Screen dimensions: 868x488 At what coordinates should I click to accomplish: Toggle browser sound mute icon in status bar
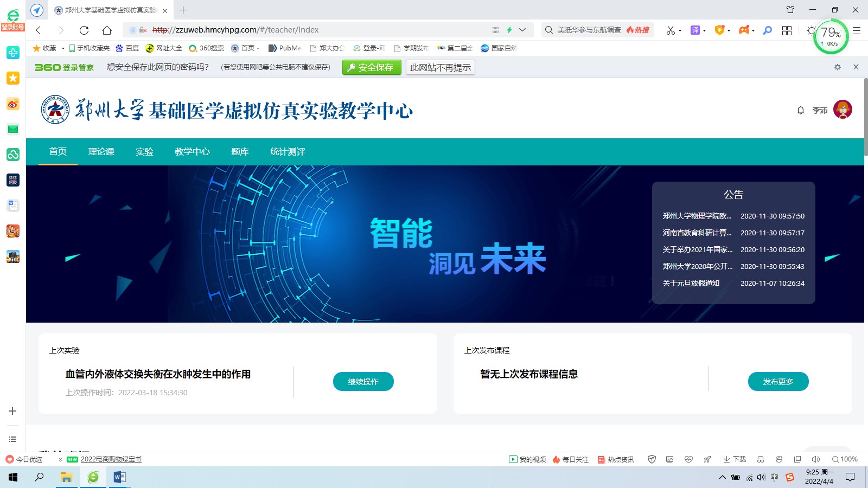pos(815,459)
